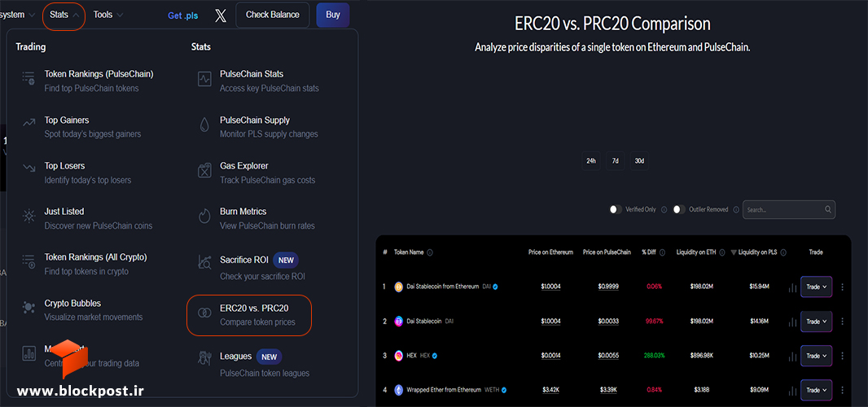Click the Burn Metrics flame icon
Screen dimensions: 868x407
(x=204, y=217)
